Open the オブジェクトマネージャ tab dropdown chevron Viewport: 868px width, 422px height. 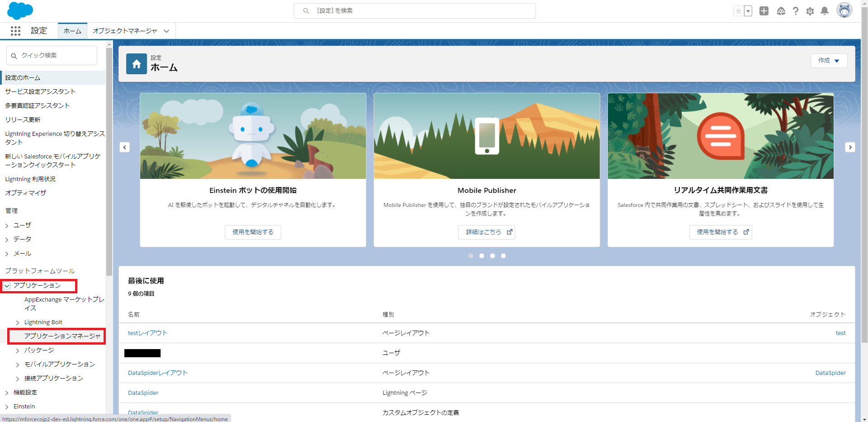(166, 31)
